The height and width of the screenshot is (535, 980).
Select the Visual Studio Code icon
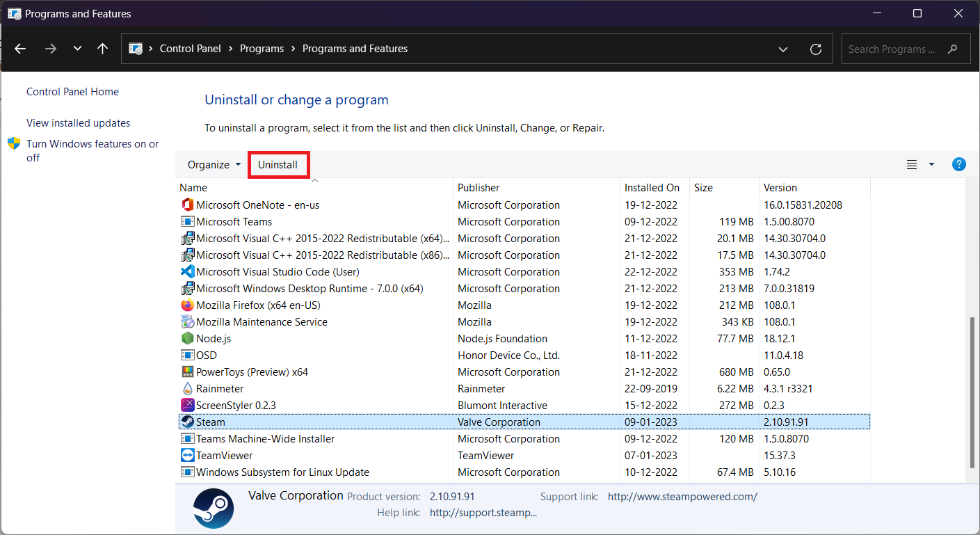(187, 272)
